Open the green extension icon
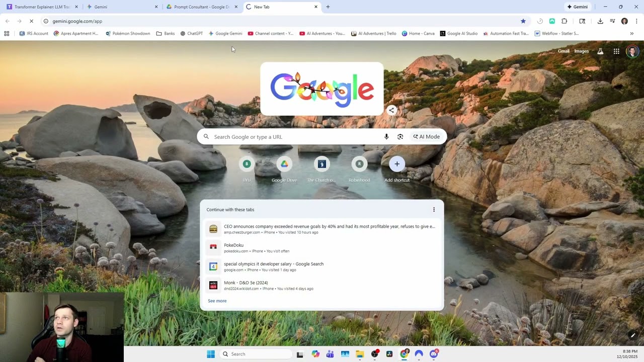Image resolution: width=644 pixels, height=362 pixels. pos(552,21)
